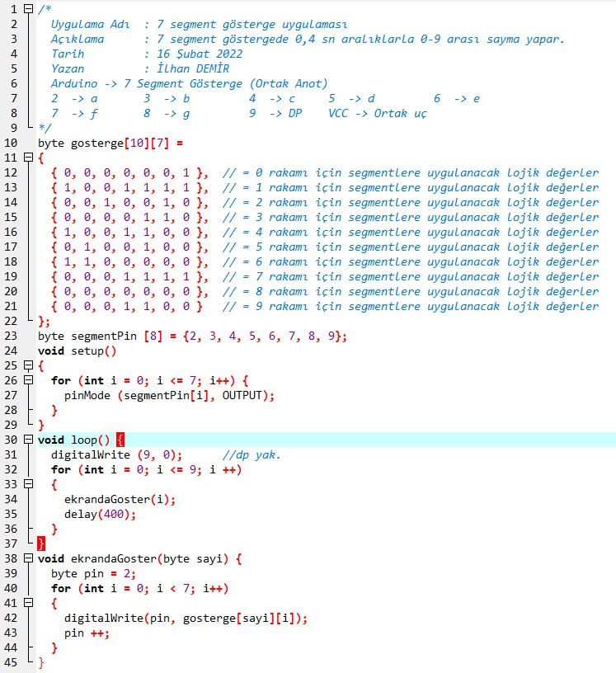Image resolution: width=616 pixels, height=673 pixels.
Task: Click 'VCC -> Ortak uç' in comment
Action: (378, 113)
